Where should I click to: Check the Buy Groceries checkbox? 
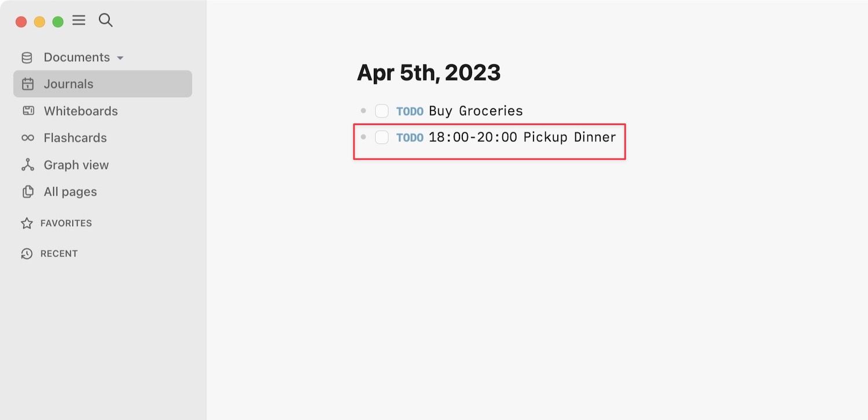coord(382,111)
